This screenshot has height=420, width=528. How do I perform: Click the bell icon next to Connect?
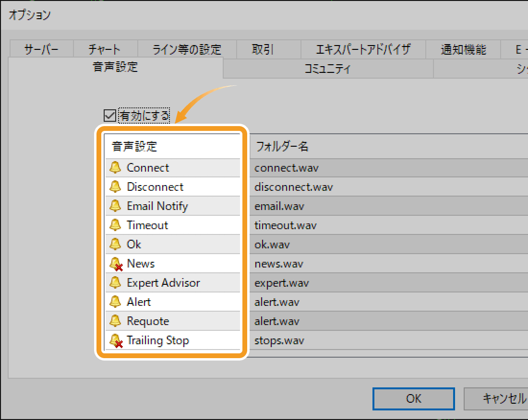click(116, 167)
